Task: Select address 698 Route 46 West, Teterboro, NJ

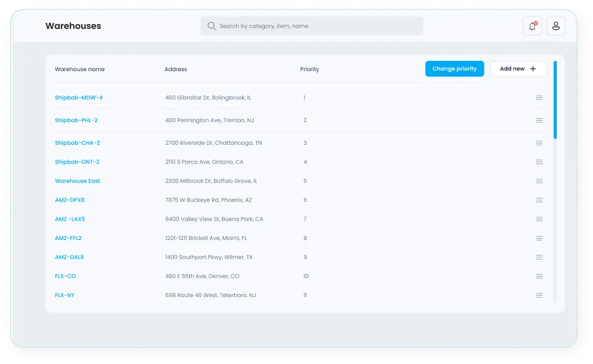Action: click(x=210, y=295)
